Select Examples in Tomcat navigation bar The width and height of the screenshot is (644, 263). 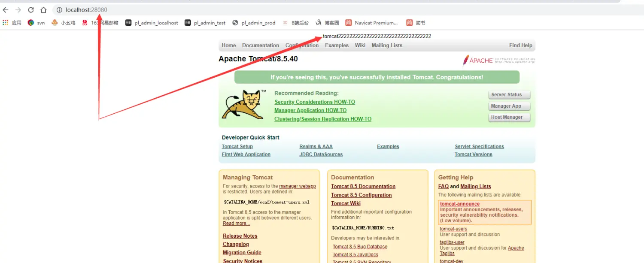coord(337,45)
